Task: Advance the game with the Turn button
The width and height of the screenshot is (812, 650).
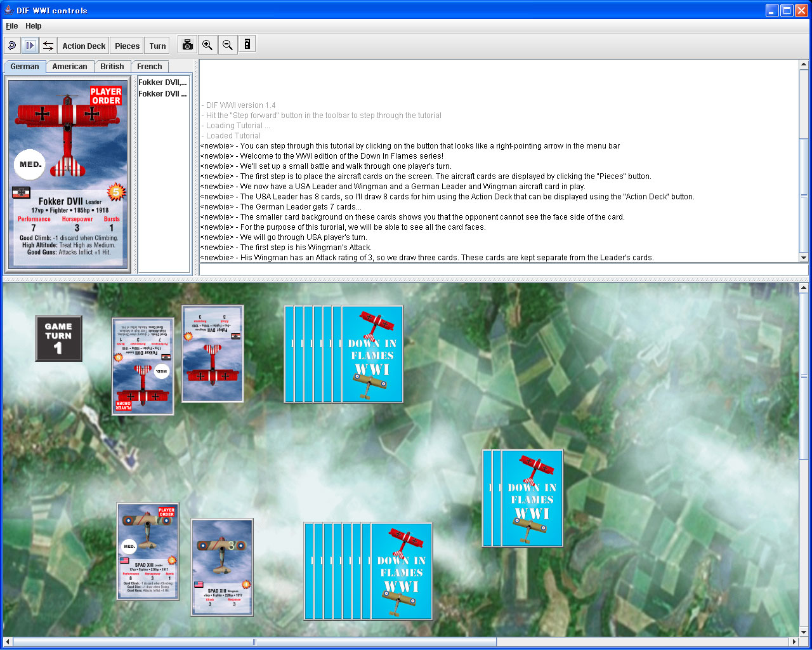Action: [157, 45]
